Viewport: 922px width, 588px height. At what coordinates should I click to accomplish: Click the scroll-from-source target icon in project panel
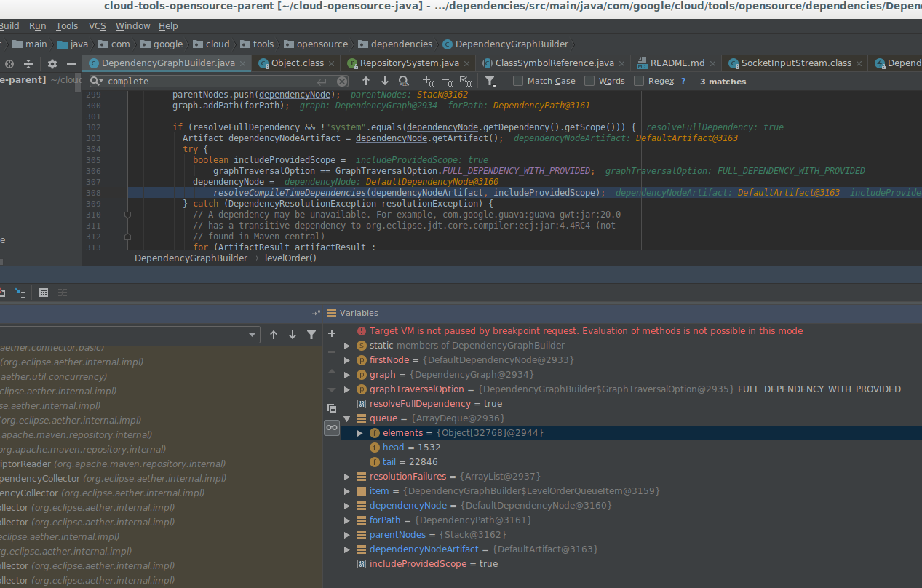[x=9, y=64]
